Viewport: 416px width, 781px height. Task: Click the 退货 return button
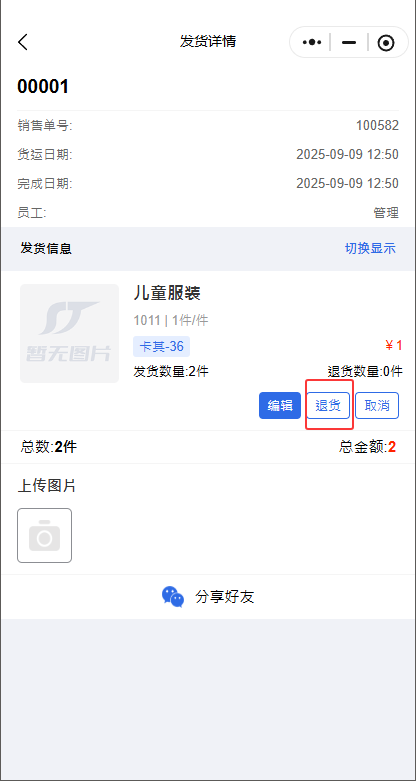pos(328,406)
